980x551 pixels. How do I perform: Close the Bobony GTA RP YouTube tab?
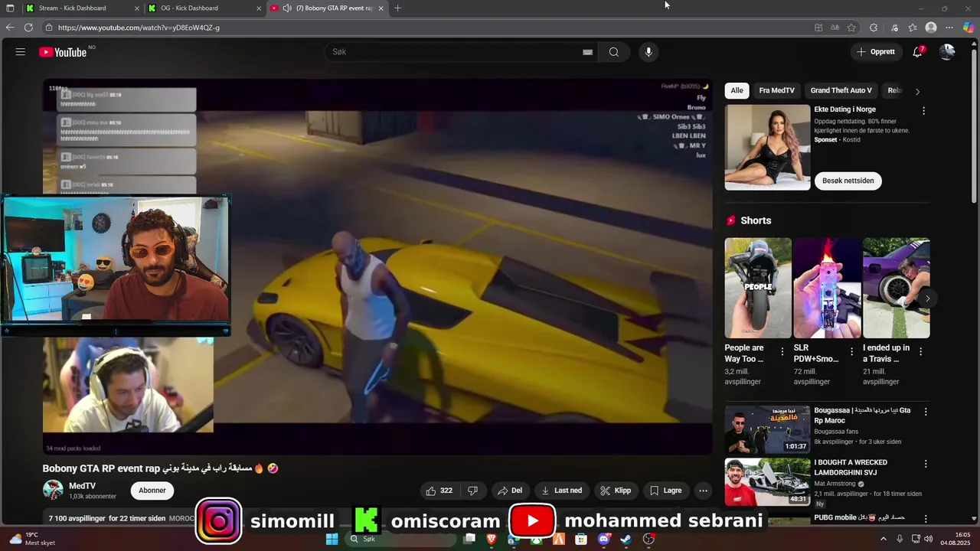tap(381, 8)
